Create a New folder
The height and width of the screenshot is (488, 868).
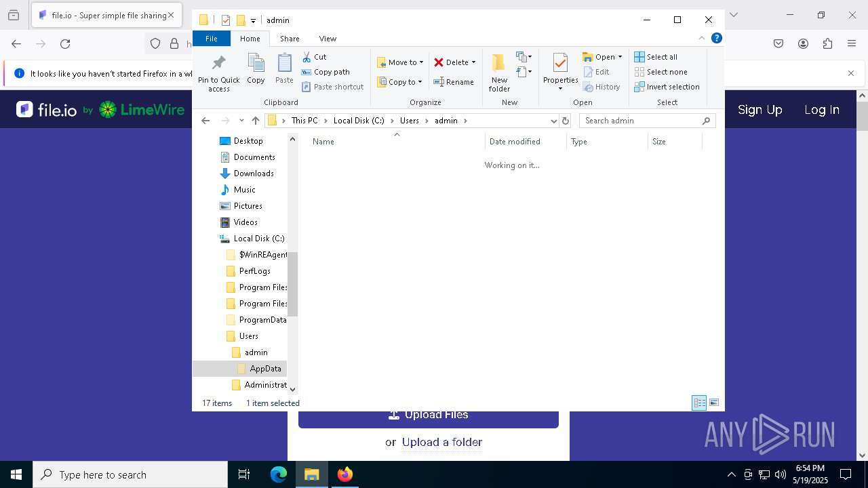point(499,73)
